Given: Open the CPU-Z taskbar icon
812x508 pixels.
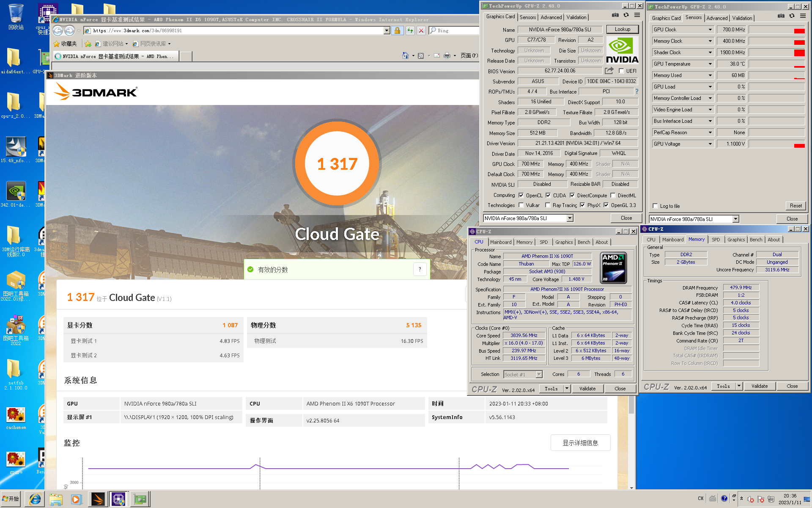Looking at the screenshot, I should click(118, 500).
